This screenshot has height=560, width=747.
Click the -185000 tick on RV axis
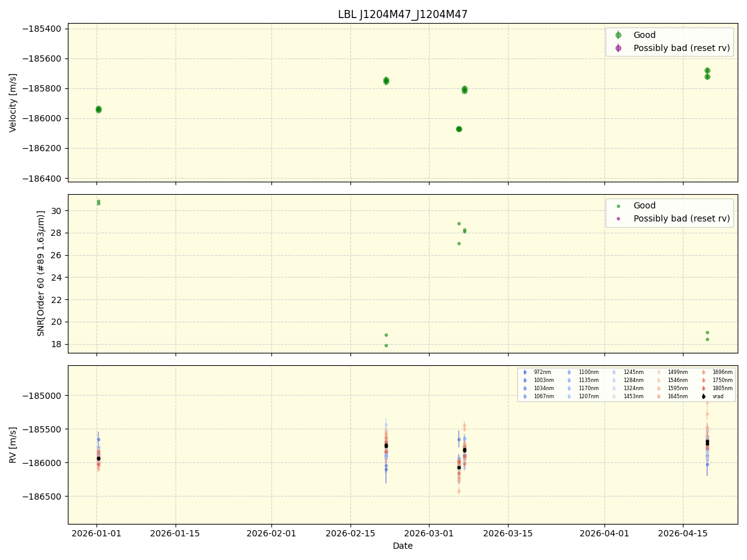(41, 396)
